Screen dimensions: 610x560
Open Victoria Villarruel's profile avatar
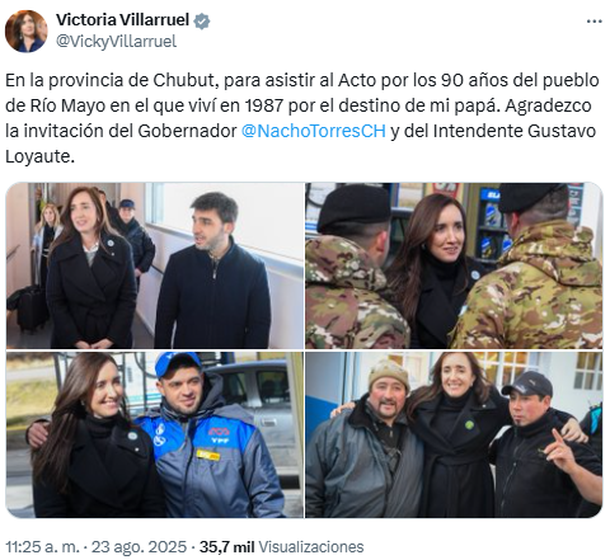pyautogui.click(x=26, y=31)
